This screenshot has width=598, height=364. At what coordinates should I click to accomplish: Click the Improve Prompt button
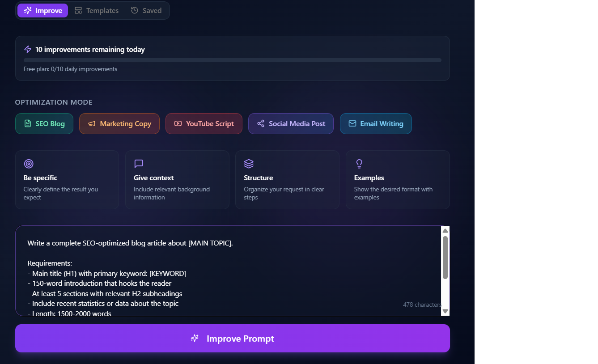coord(233,339)
